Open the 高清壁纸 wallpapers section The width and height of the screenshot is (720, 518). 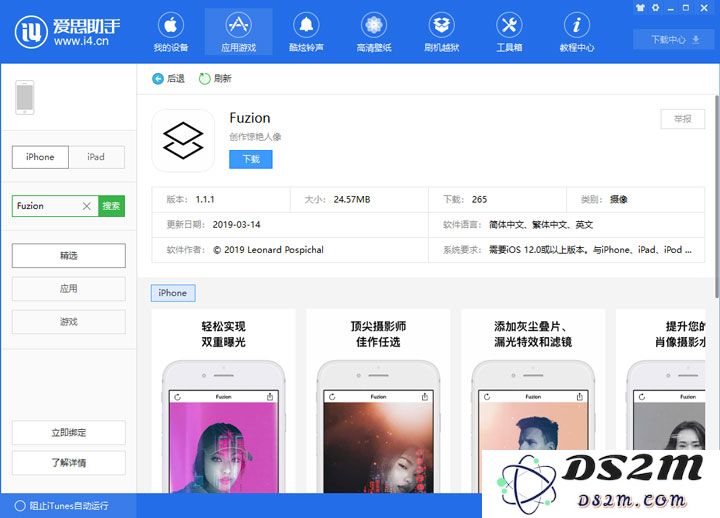(x=374, y=32)
